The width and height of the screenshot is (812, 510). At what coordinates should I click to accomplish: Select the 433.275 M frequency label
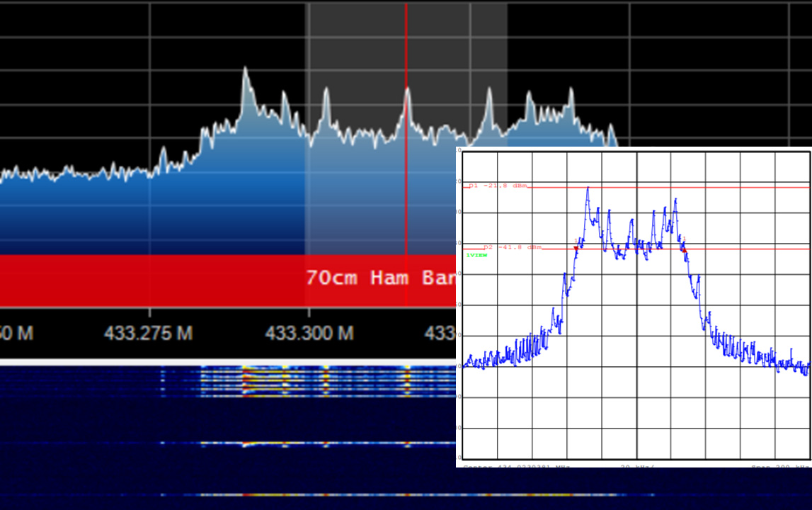click(148, 333)
